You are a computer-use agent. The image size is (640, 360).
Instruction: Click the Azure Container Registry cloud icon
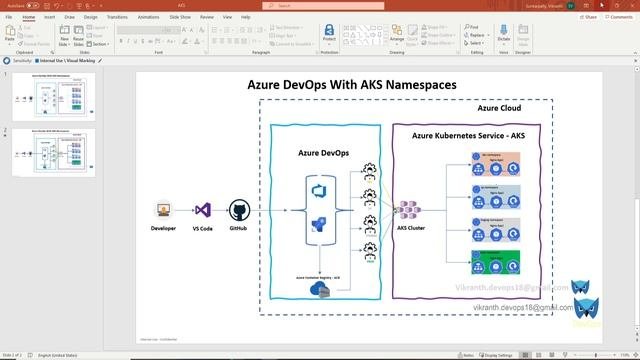click(x=320, y=289)
